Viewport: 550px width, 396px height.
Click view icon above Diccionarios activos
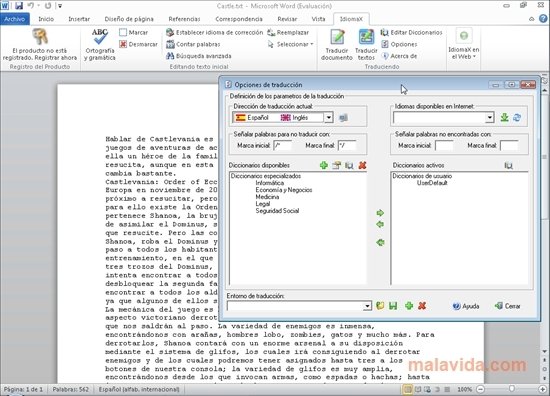tap(508, 165)
